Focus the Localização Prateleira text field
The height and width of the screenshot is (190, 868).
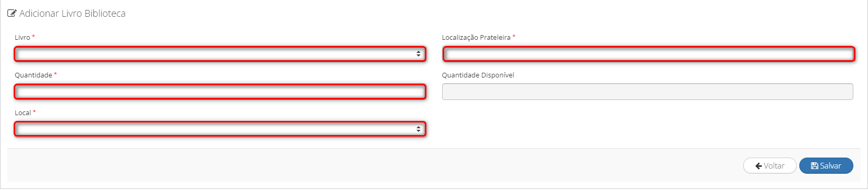pyautogui.click(x=649, y=54)
